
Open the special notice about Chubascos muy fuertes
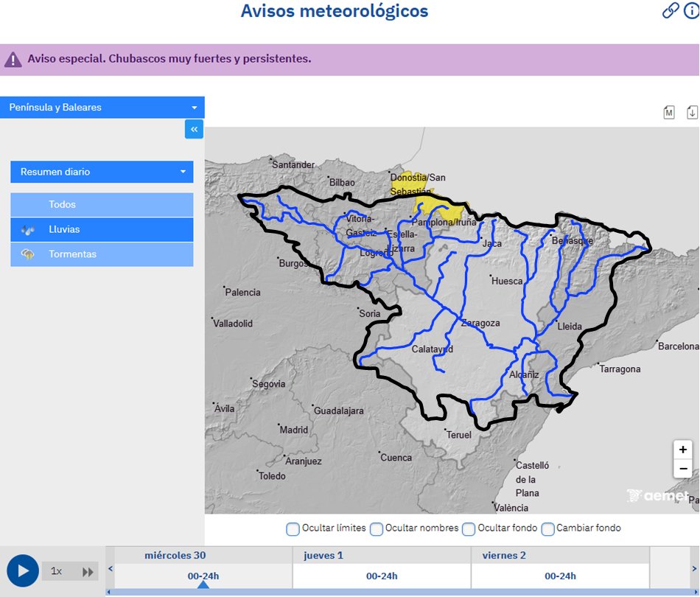[x=169, y=58]
